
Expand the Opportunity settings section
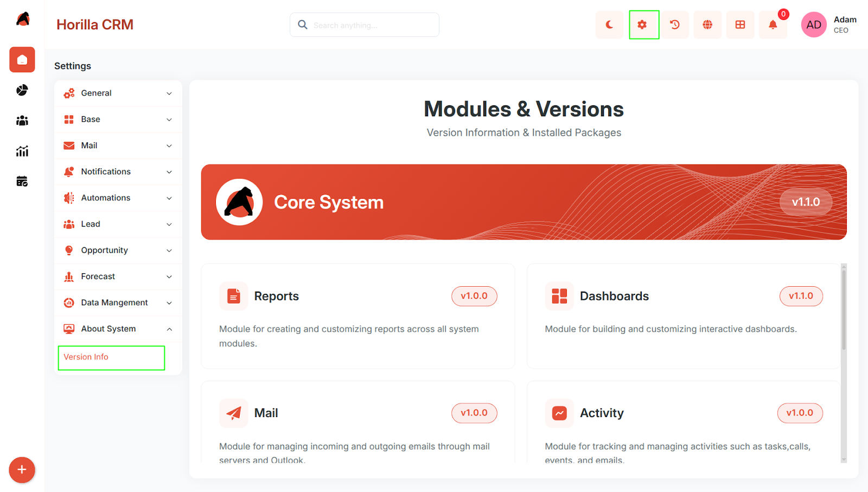[118, 250]
